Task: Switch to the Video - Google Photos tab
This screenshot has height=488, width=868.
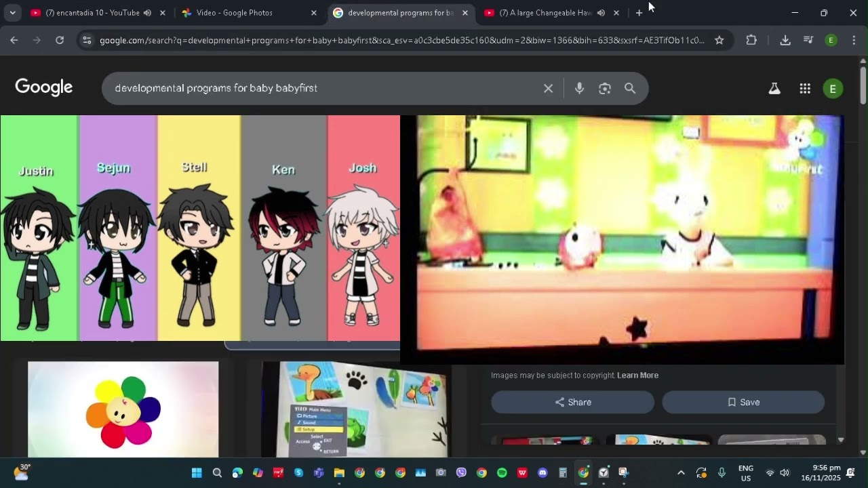Action: (234, 13)
